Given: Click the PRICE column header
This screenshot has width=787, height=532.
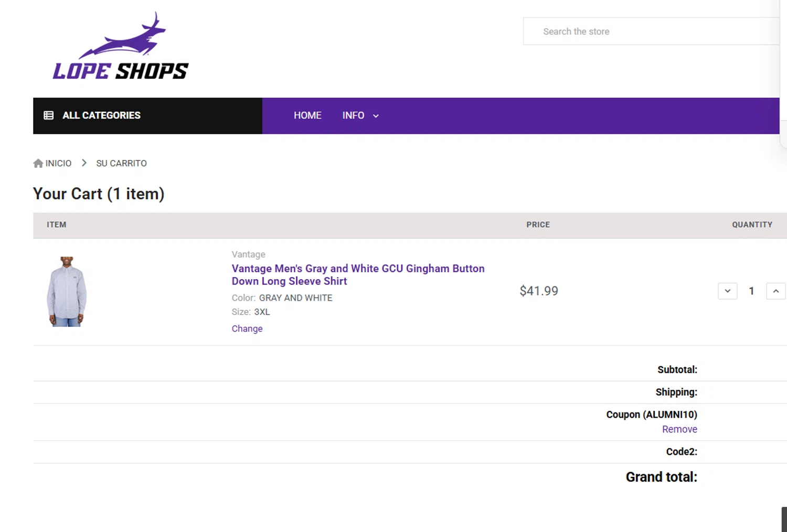Looking at the screenshot, I should pyautogui.click(x=538, y=225).
